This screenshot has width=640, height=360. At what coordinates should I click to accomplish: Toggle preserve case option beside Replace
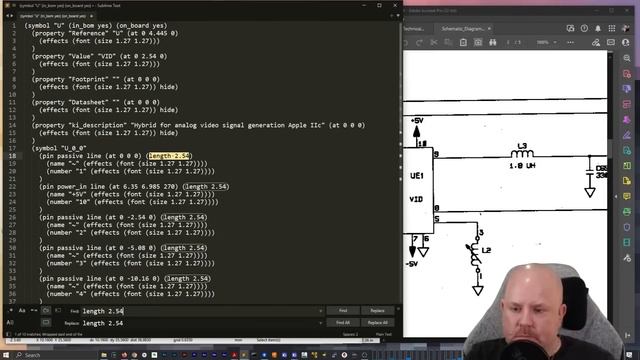pyautogui.click(x=10, y=322)
